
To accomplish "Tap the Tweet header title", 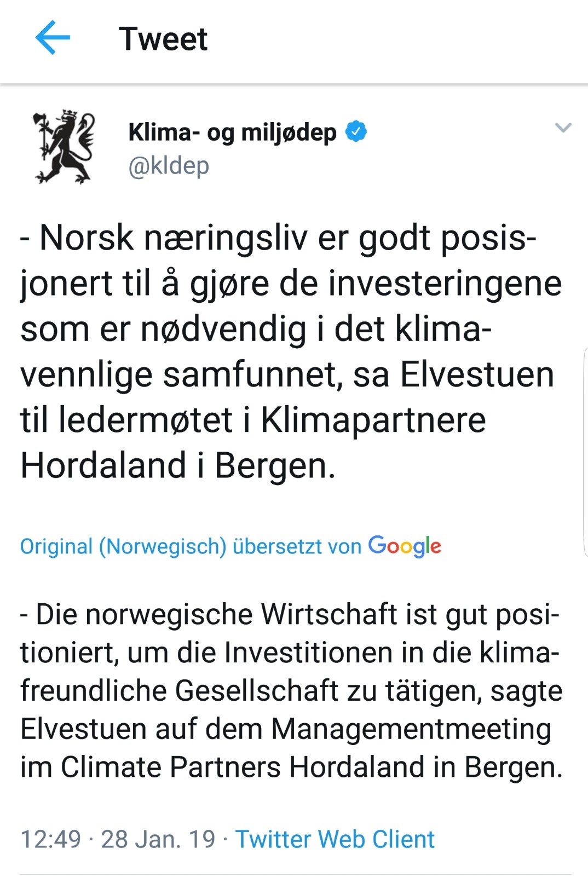I will pyautogui.click(x=163, y=39).
